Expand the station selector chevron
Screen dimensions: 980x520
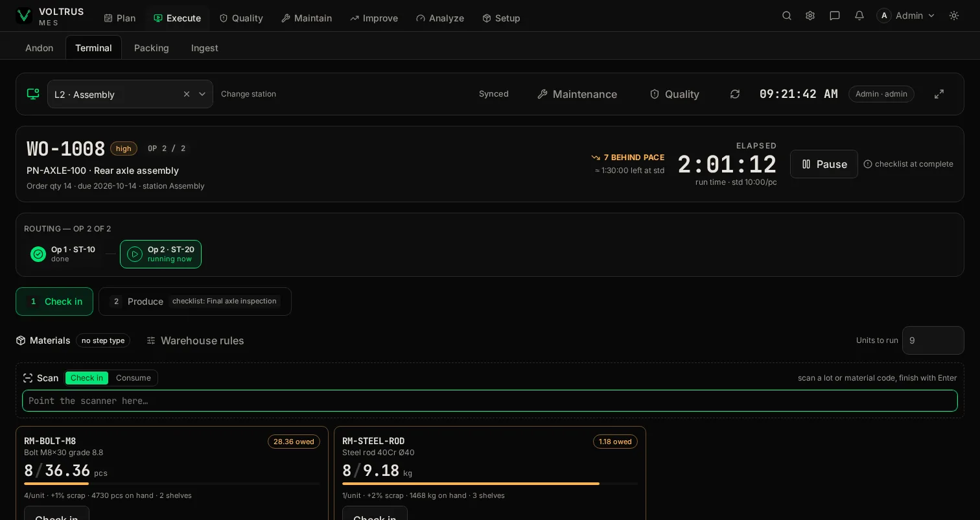tap(202, 94)
